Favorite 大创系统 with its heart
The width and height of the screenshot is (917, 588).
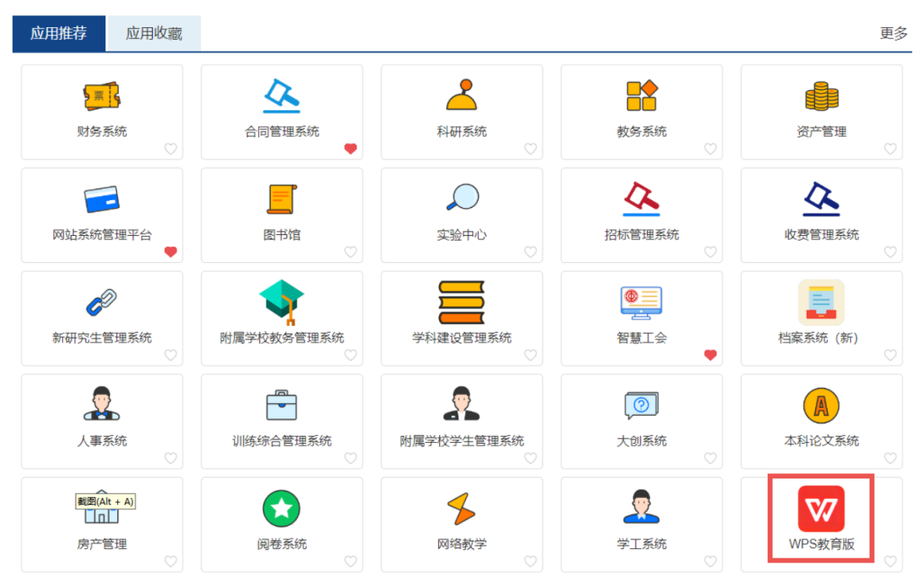[x=711, y=458]
